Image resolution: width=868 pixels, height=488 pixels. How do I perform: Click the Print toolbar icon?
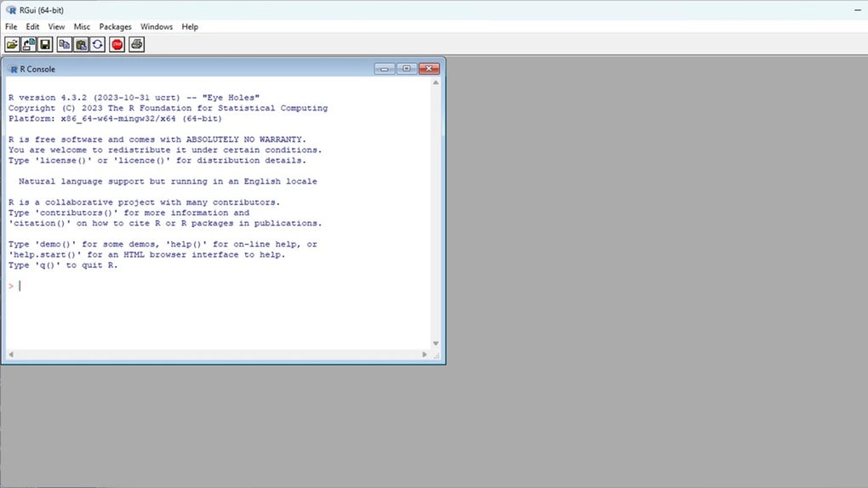tap(137, 44)
